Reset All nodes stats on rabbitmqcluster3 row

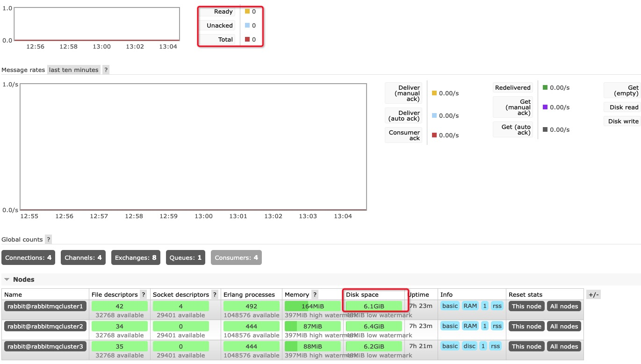pyautogui.click(x=564, y=347)
